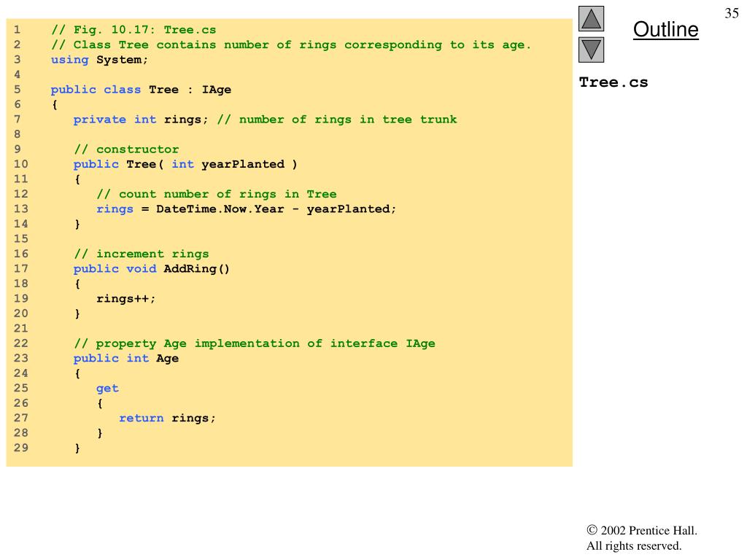Click the property Age implementation comment
Image resolution: width=747 pixels, height=560 pixels.
pos(255,343)
